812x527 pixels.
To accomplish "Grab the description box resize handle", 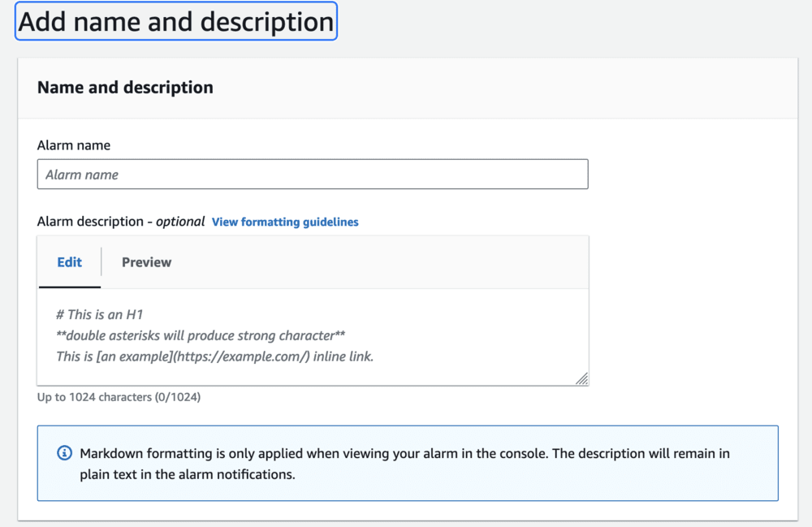I will [581, 378].
